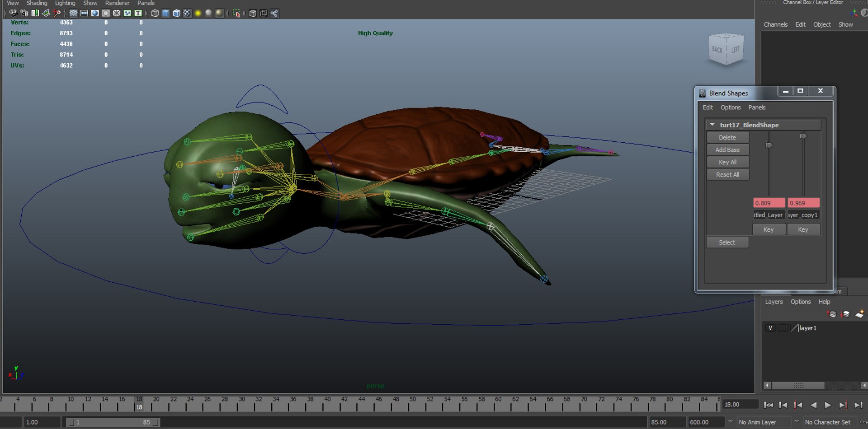Click the Delete button in Blend Shapes

(x=727, y=137)
